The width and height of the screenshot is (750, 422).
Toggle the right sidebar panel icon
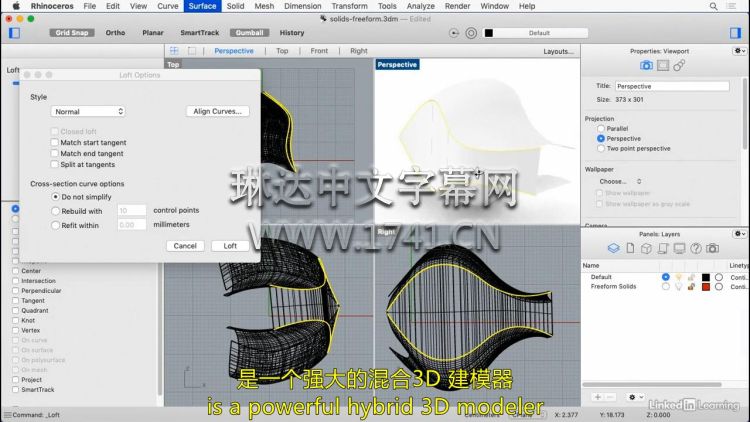[735, 33]
